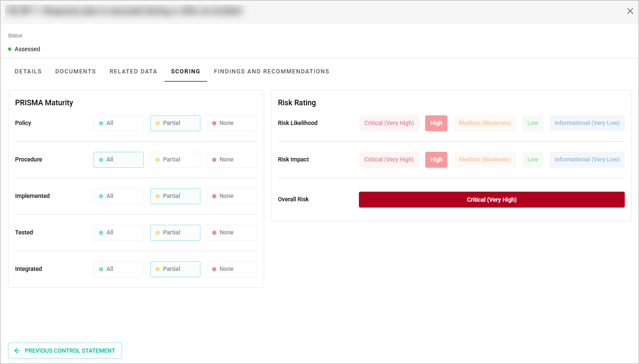Switch to the Documents tab
The image size is (639, 364).
[x=75, y=71]
